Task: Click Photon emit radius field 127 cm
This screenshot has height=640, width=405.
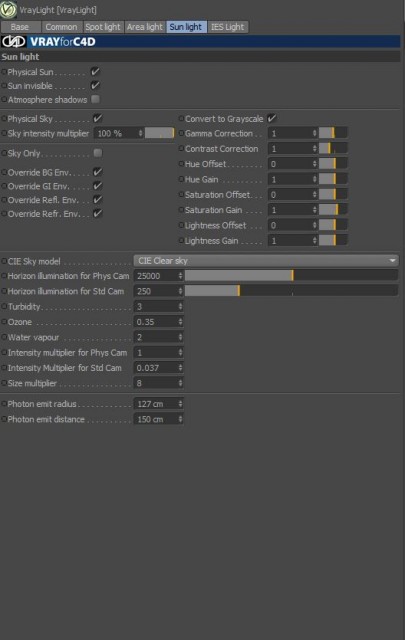Action: pyautogui.click(x=156, y=404)
